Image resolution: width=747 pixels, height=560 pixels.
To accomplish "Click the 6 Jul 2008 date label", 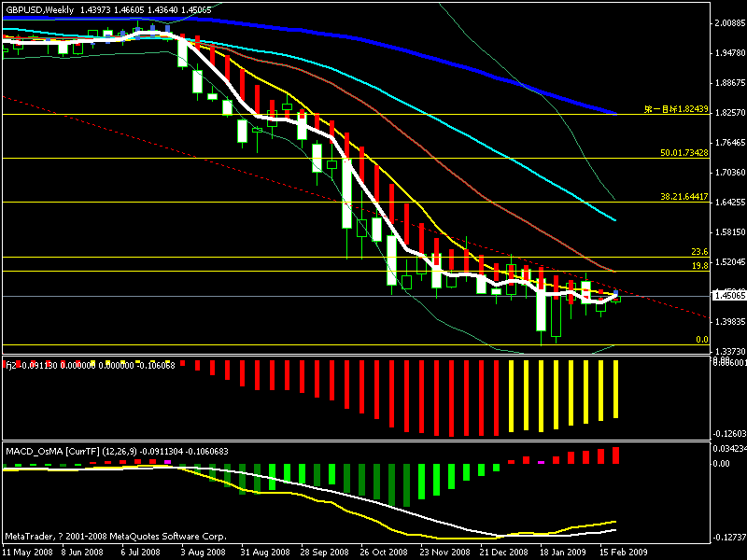I will point(141,553).
